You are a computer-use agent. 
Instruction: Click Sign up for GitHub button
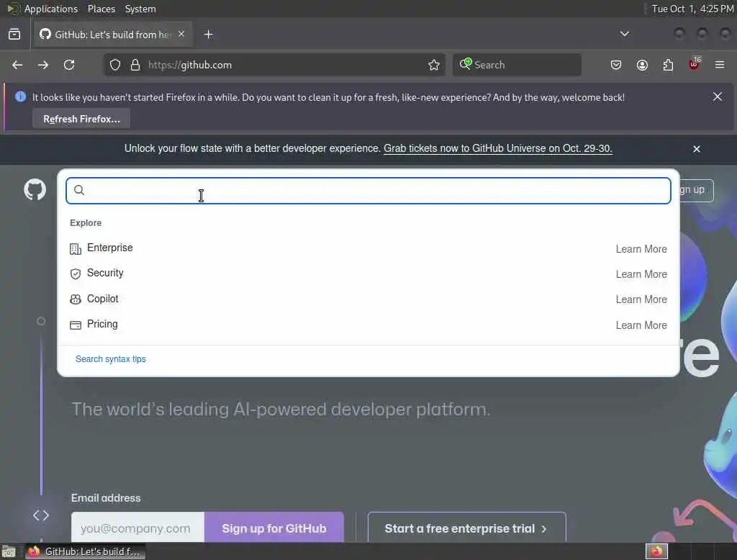coord(274,528)
